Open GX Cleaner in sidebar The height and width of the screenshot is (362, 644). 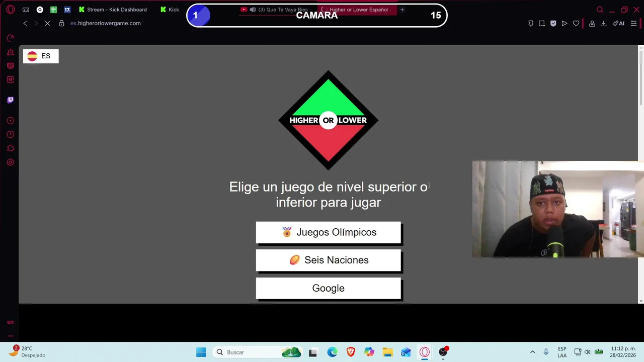(10, 52)
